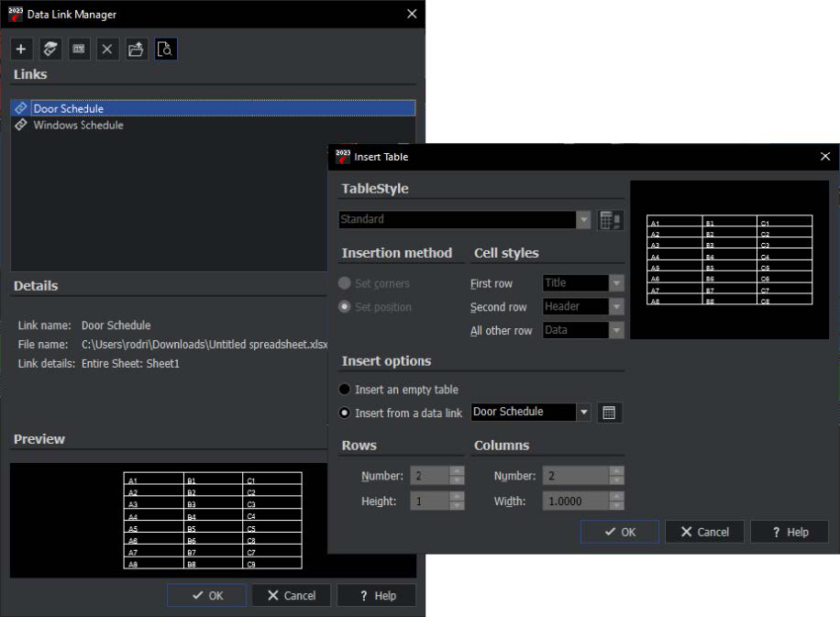This screenshot has width=840, height=617.
Task: Close the Data Link Manager window
Action: pyautogui.click(x=412, y=14)
